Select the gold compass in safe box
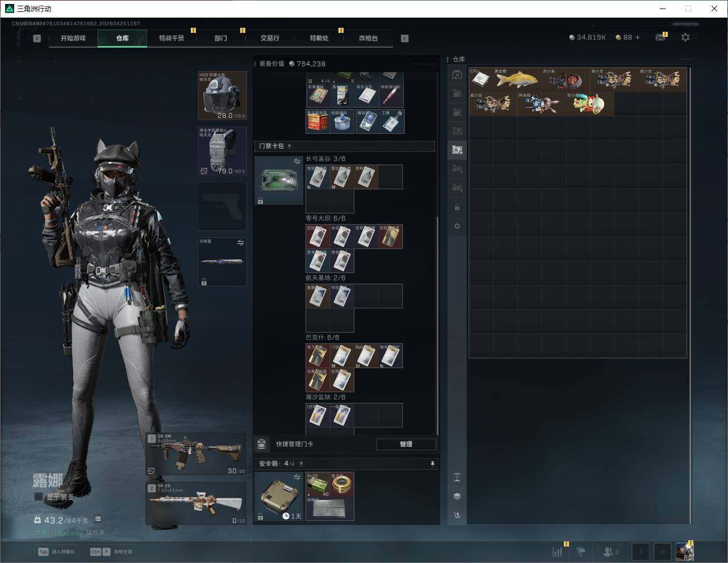Image resolution: width=728 pixels, height=563 pixels. click(x=342, y=484)
